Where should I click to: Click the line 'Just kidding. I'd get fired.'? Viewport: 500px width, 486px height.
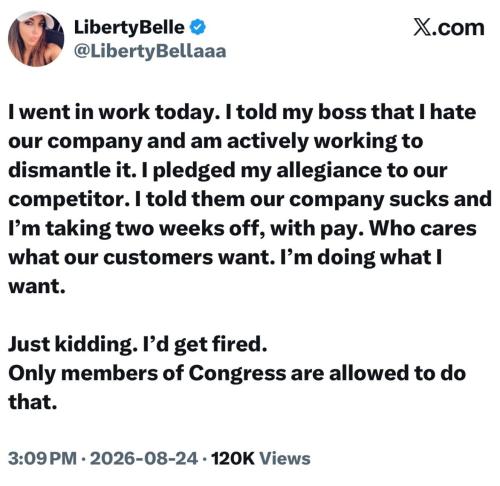137,345
